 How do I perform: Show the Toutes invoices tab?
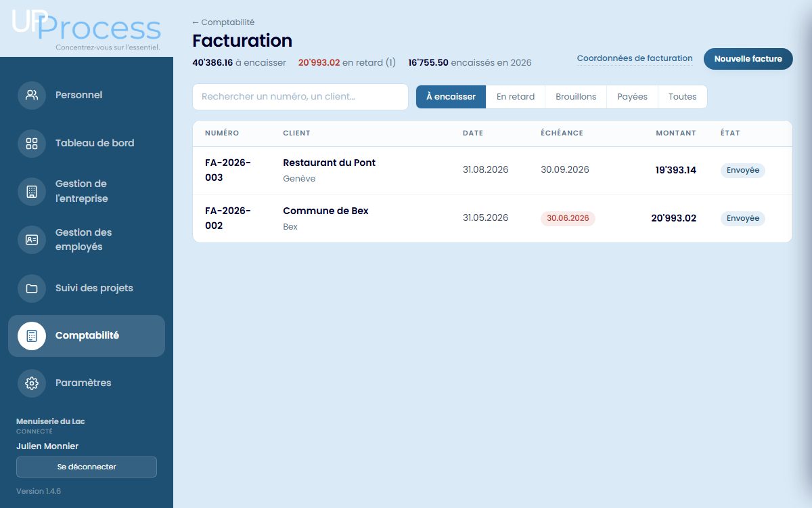[x=682, y=97]
